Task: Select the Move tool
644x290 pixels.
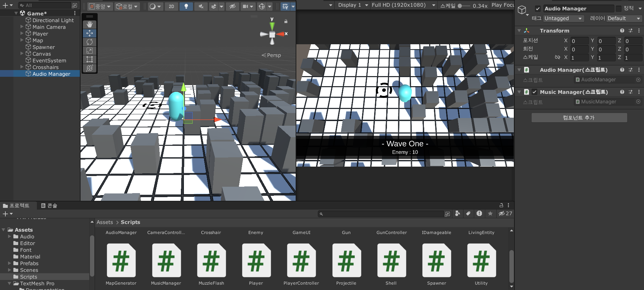Action: point(90,33)
